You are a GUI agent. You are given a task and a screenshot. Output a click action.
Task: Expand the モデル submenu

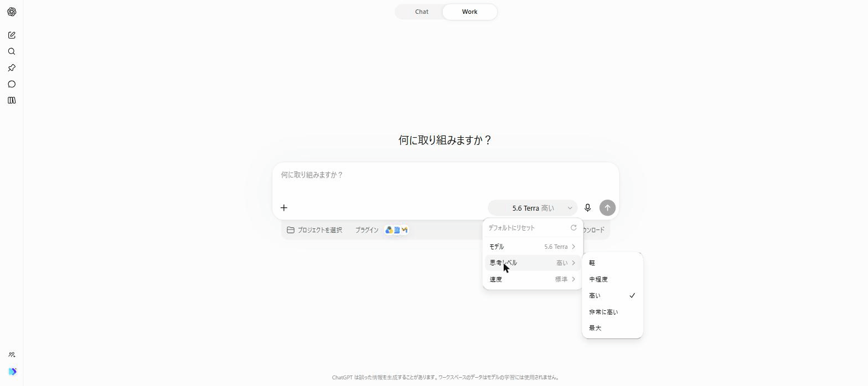[x=533, y=247]
